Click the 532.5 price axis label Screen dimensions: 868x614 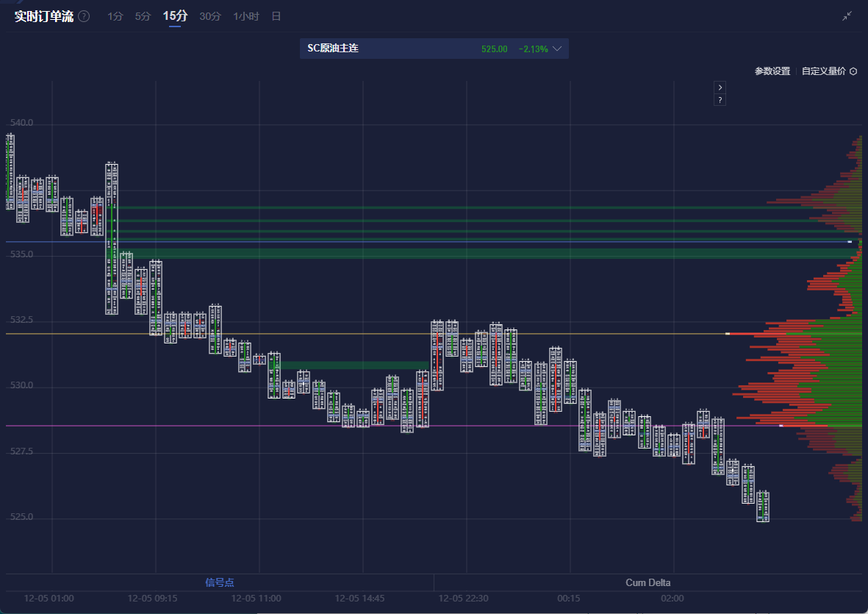coord(21,319)
